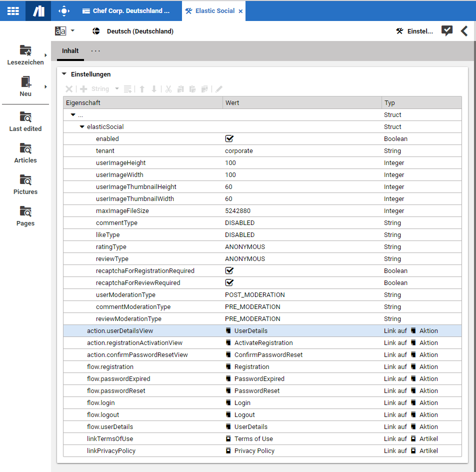This screenshot has height=472, width=476.
Task: Collapse the right panel with arrow icon
Action: pyautogui.click(x=464, y=31)
